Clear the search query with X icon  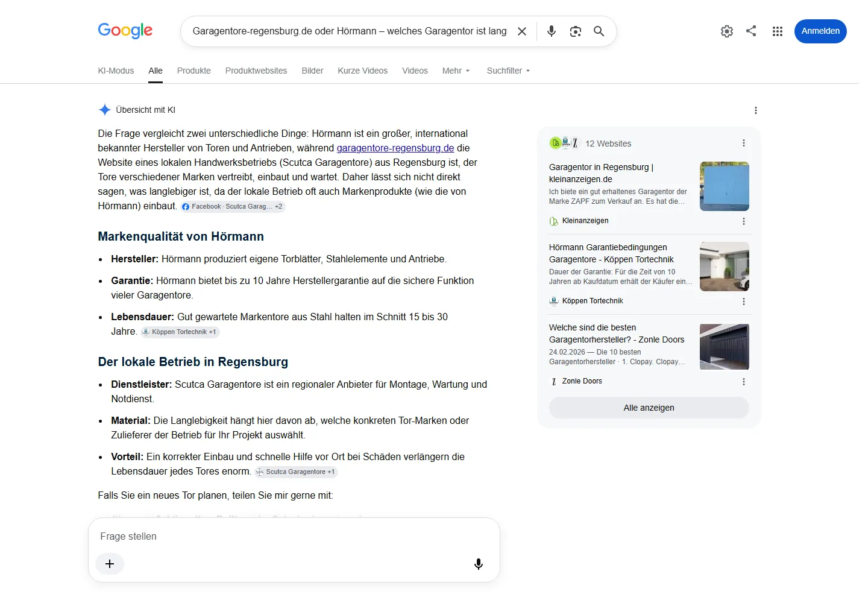pyautogui.click(x=522, y=31)
